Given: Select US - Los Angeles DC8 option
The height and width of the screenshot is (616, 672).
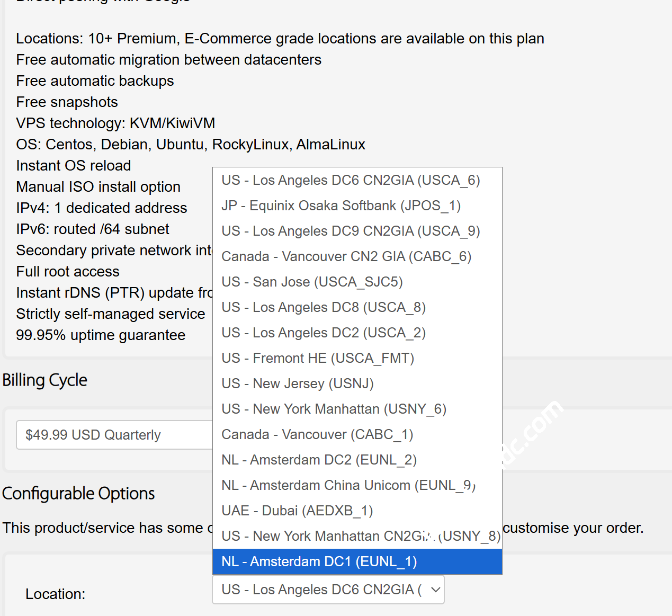Looking at the screenshot, I should pos(324,308).
